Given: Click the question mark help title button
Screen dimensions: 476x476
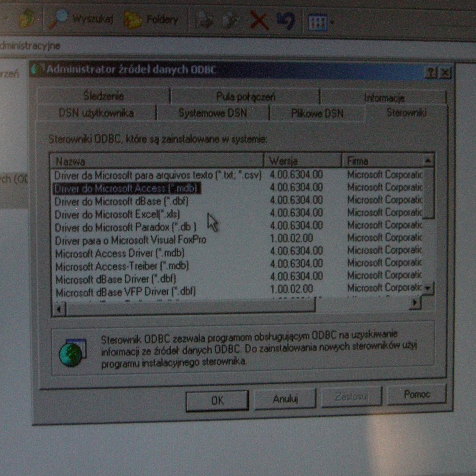Looking at the screenshot, I should 431,73.
